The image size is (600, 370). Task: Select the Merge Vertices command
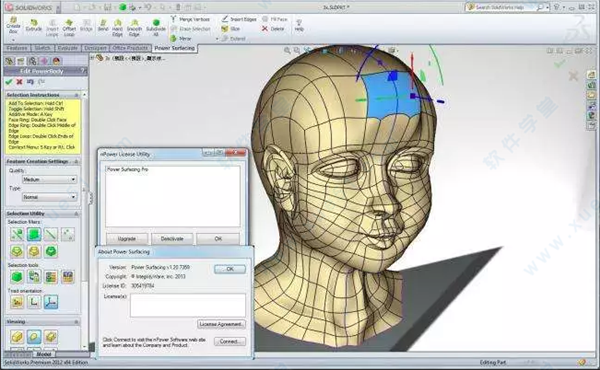(x=191, y=19)
